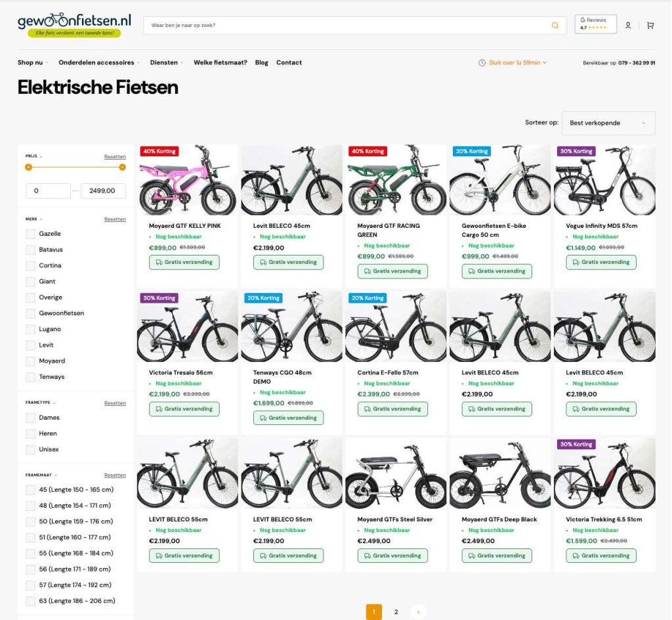Open Moyaerd GTFs Steel Silver bike image
Image resolution: width=672 pixels, height=620 pixels.
[396, 473]
